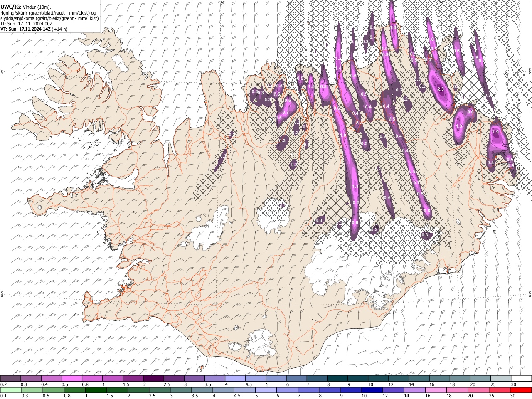This screenshot has height=399, width=532.
Task: Click the "UWC/IG" title text
Action: (x=10, y=7)
